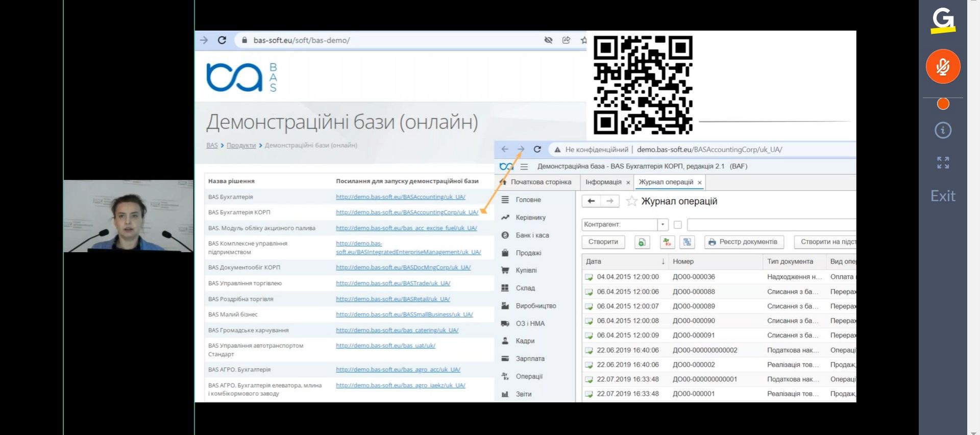This screenshot has height=435, width=980.
Task: Click the crossed-eye icon in address bar
Action: coord(548,40)
